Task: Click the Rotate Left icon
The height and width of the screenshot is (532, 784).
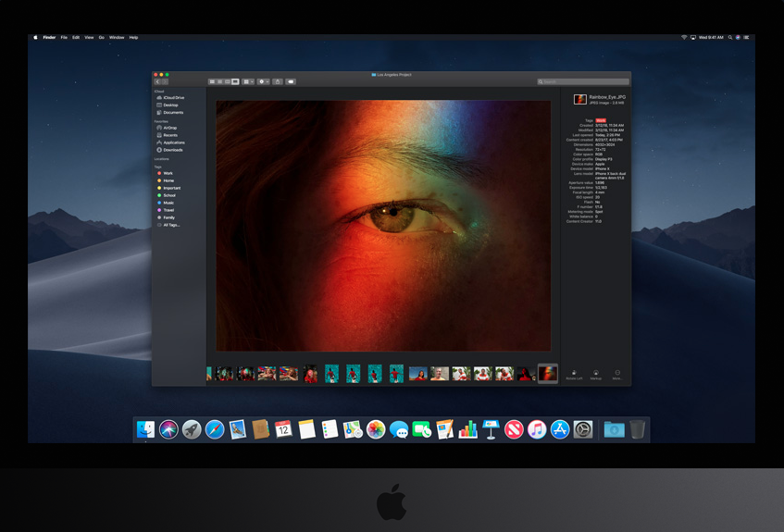Action: [x=574, y=373]
